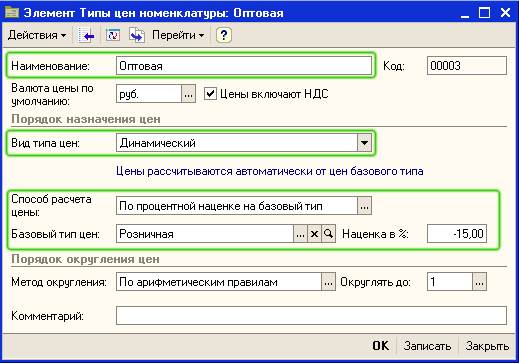Maximize the Типы цен номенклатуры window
Screen dimensions: 519x364
tap(485, 13)
